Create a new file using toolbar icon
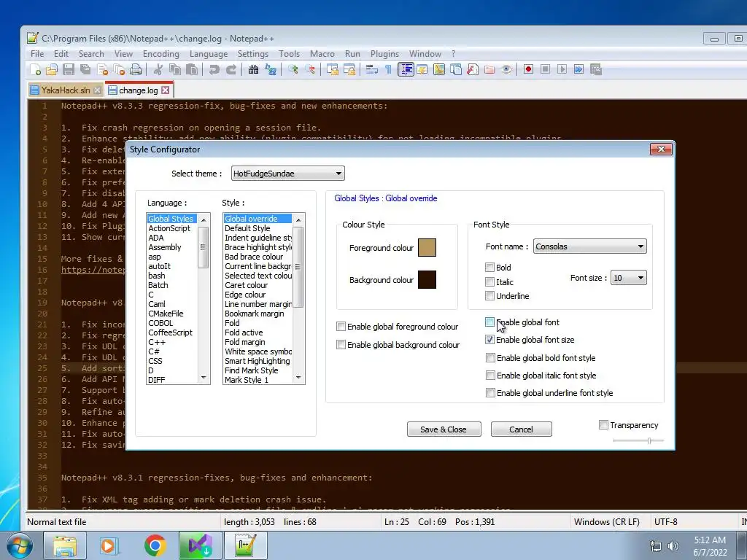The width and height of the screenshot is (747, 560). (x=35, y=69)
